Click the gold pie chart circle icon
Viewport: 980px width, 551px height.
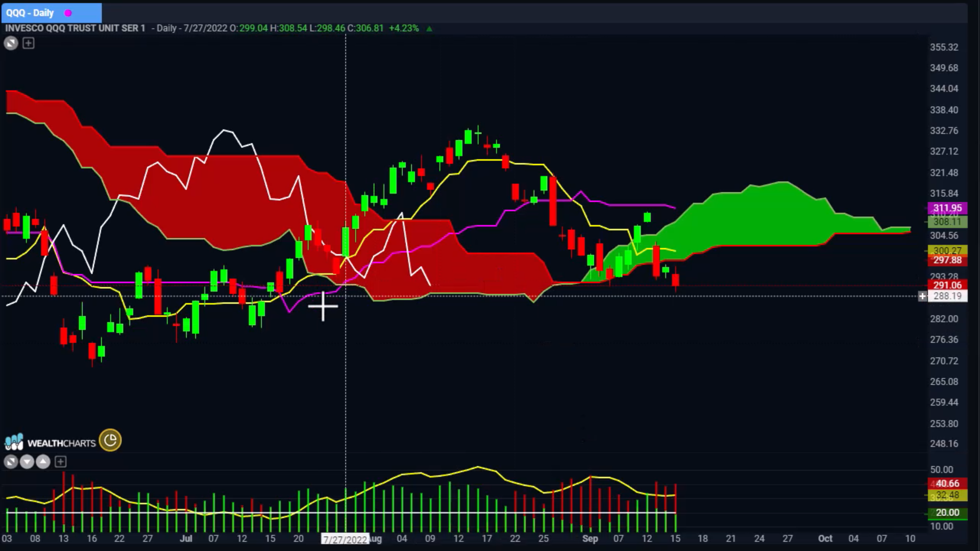(110, 440)
